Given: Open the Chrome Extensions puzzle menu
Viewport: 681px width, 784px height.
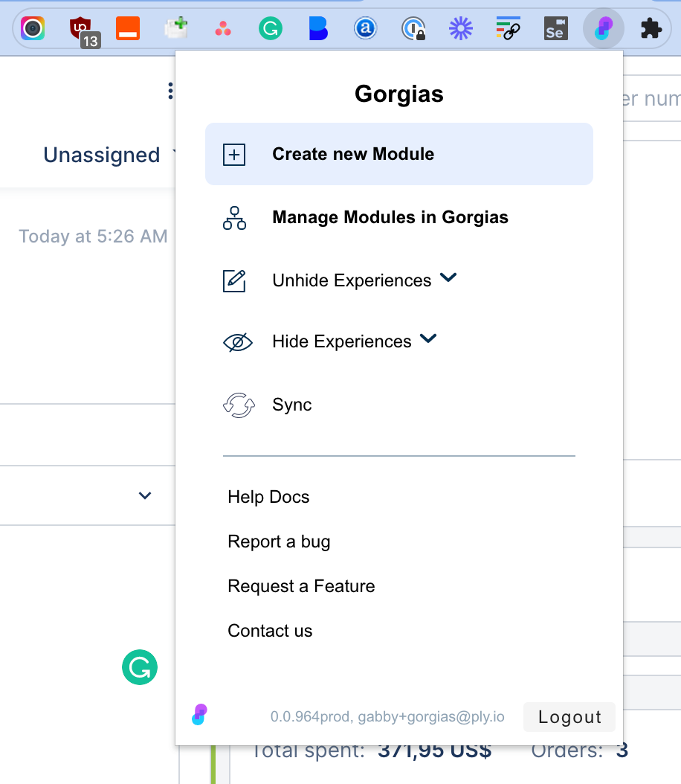Looking at the screenshot, I should pyautogui.click(x=651, y=28).
